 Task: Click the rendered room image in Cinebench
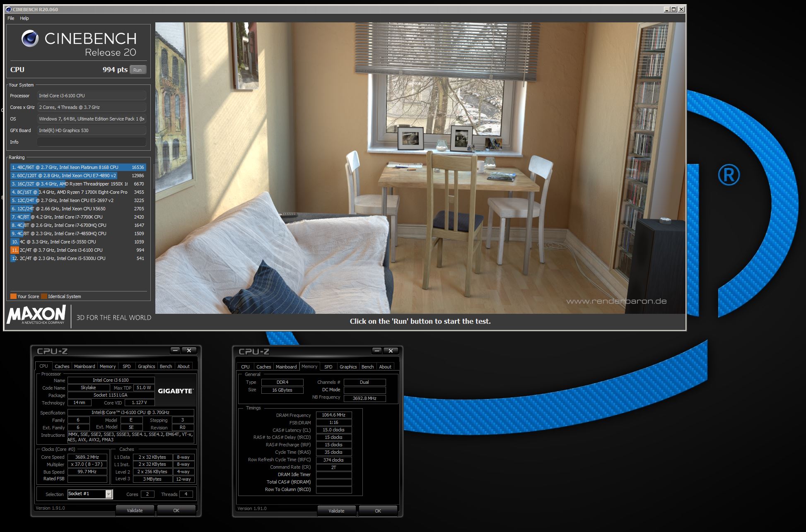tap(420, 168)
